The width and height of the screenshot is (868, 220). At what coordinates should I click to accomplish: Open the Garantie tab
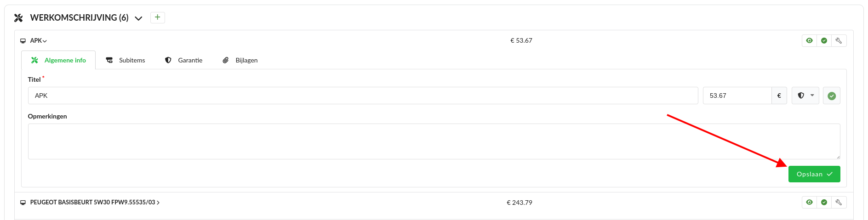coord(184,60)
